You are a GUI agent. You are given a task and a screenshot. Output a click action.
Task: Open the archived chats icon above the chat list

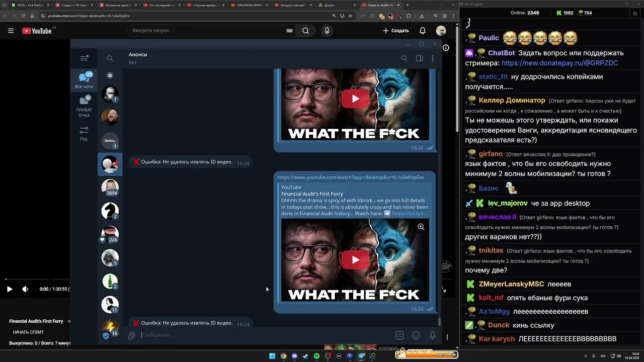click(110, 75)
